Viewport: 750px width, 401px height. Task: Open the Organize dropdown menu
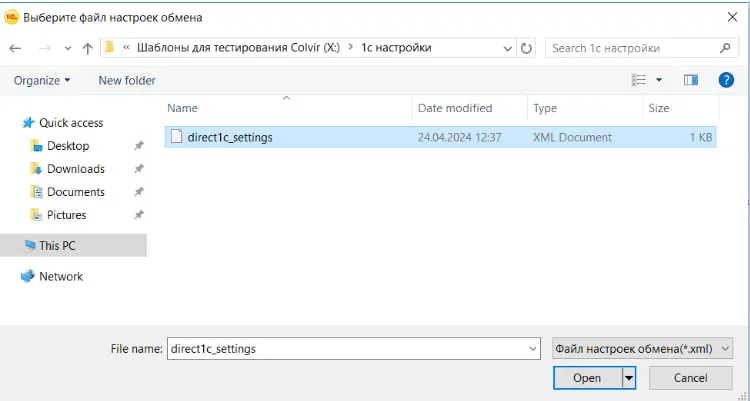click(x=42, y=80)
